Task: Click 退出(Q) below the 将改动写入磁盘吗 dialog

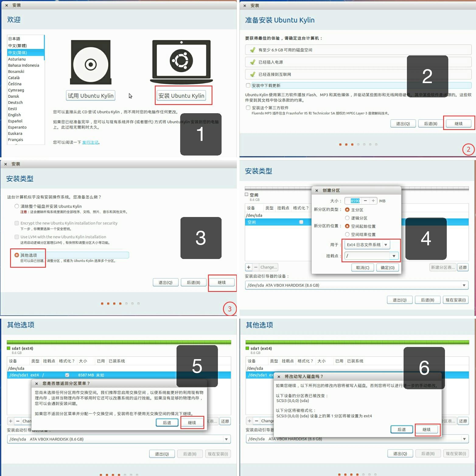Action: 400,453
